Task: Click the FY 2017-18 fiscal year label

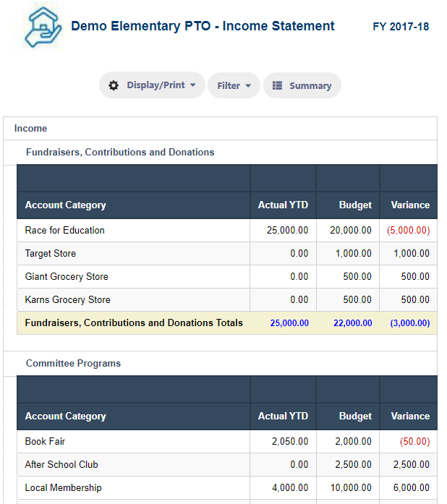Action: 401,26
